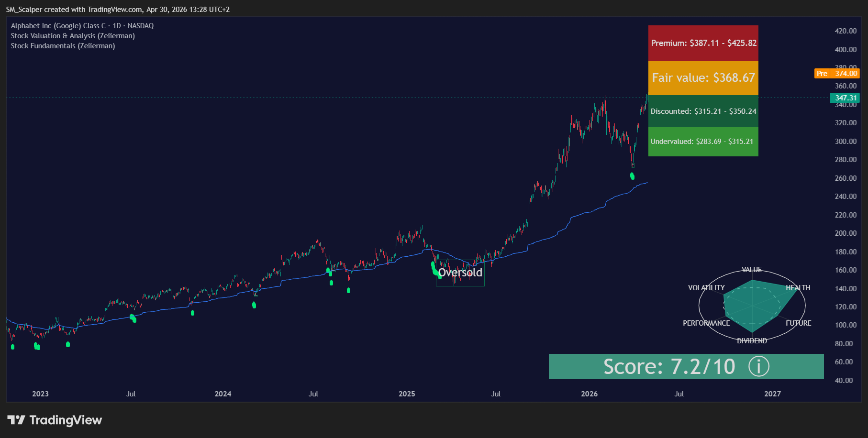Click Stock Valuation & Analysis (Zeiierman) legend

coord(73,36)
